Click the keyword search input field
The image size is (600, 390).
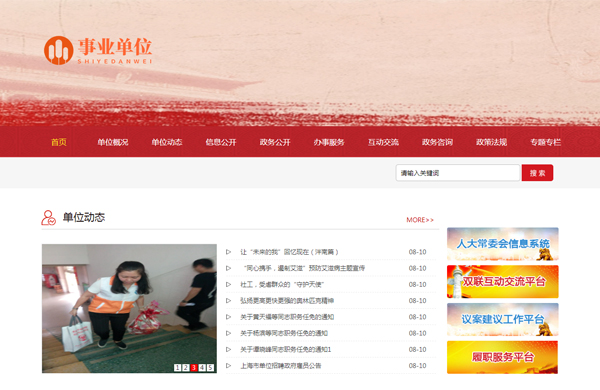pos(458,173)
